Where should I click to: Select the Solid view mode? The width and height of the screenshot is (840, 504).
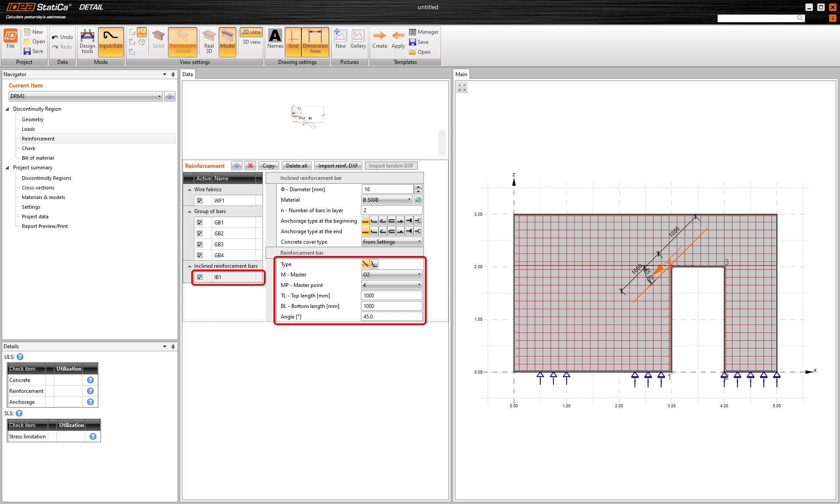[x=158, y=42]
